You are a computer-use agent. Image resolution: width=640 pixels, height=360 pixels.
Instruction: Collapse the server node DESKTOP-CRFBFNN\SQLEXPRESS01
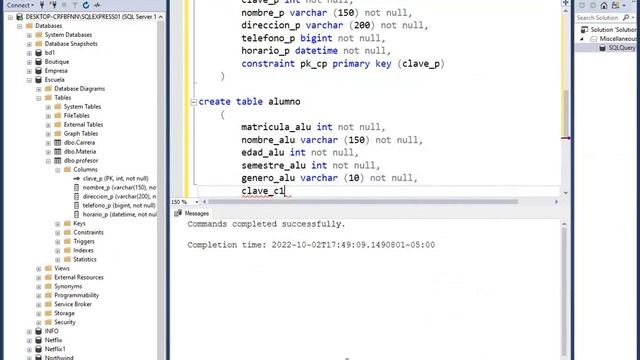tap(10, 17)
